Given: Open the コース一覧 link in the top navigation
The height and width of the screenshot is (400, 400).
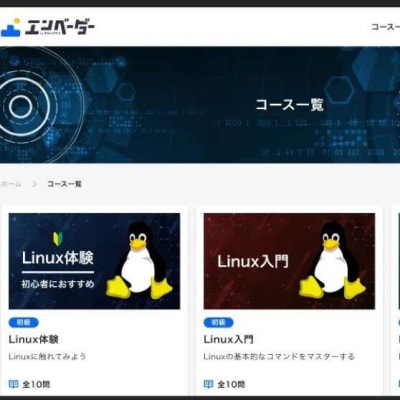Looking at the screenshot, I should [386, 27].
